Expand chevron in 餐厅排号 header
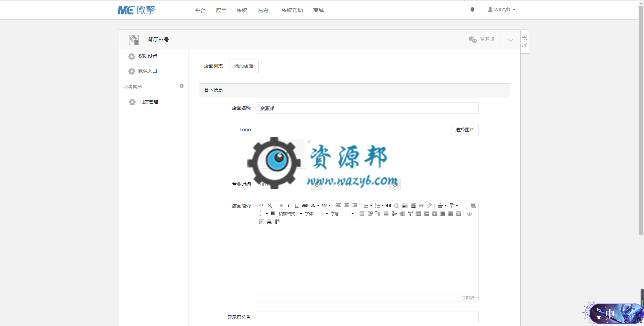Viewport: 644px width, 326px height. pyautogui.click(x=510, y=40)
